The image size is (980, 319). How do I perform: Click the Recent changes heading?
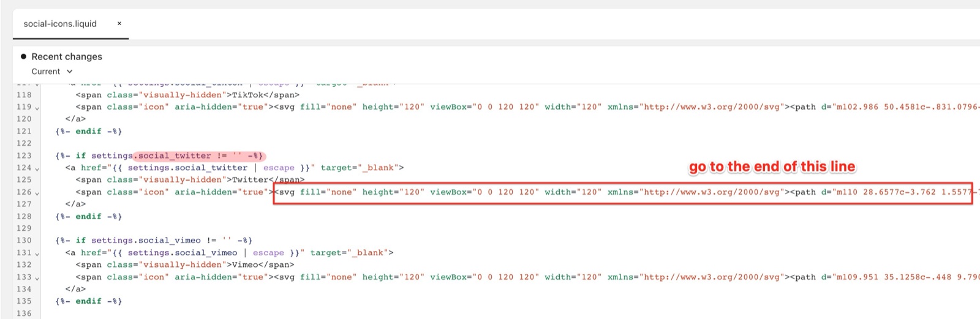67,56
